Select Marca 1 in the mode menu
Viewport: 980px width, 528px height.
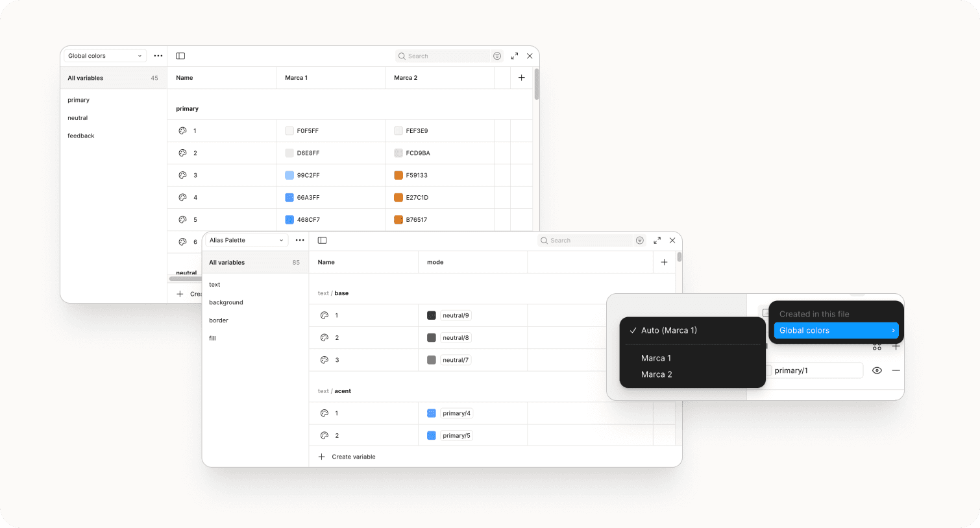click(692, 358)
